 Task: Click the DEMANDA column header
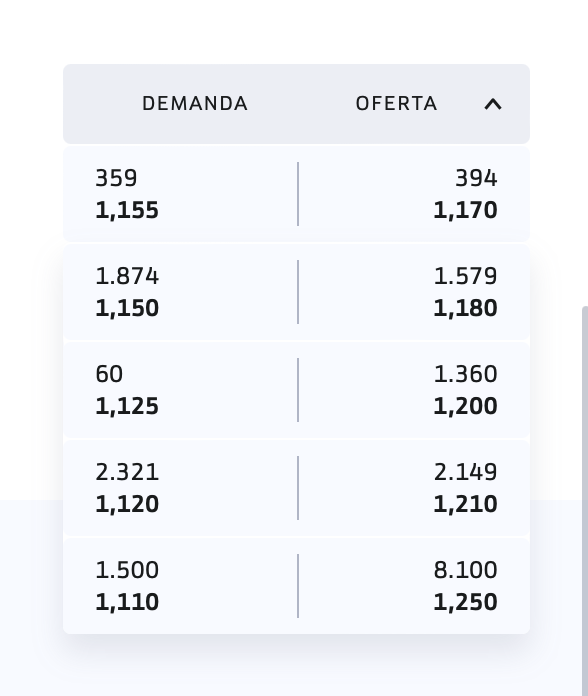195,104
